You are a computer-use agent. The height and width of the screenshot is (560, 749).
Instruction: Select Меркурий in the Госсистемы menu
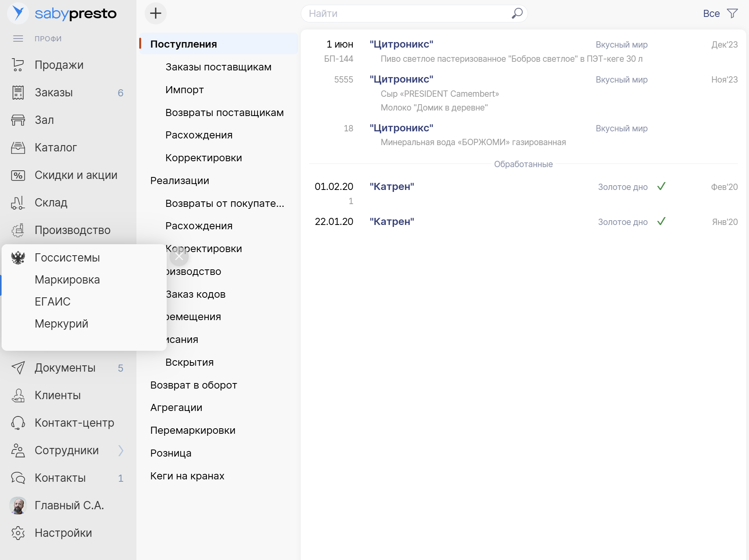(61, 323)
